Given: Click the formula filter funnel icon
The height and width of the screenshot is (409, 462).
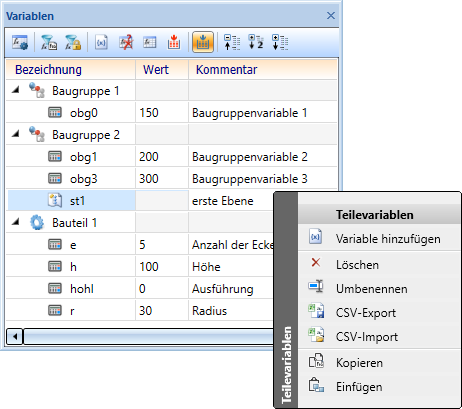Looking at the screenshot, I should pos(49,42).
